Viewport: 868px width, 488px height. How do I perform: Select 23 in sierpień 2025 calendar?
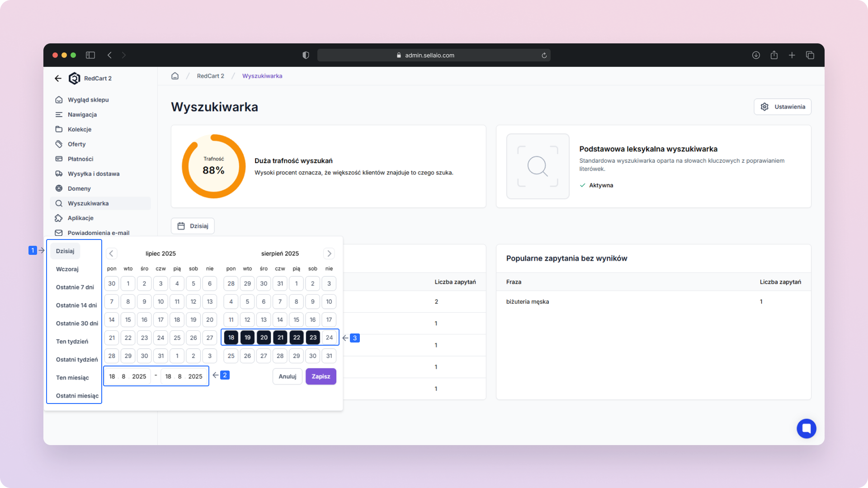pos(313,338)
